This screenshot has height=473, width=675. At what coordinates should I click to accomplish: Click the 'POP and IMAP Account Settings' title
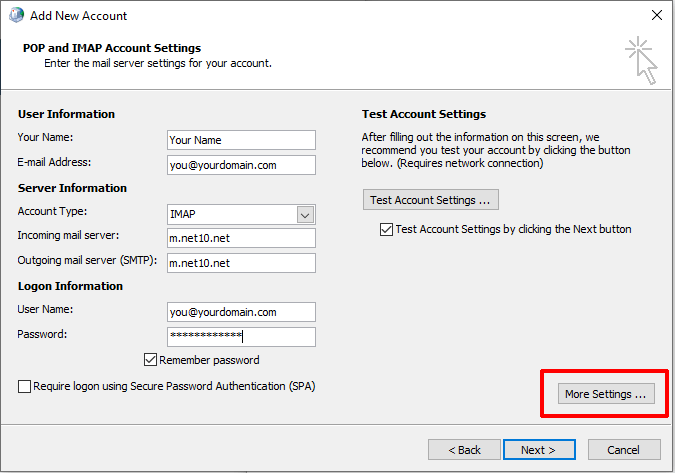point(112,48)
